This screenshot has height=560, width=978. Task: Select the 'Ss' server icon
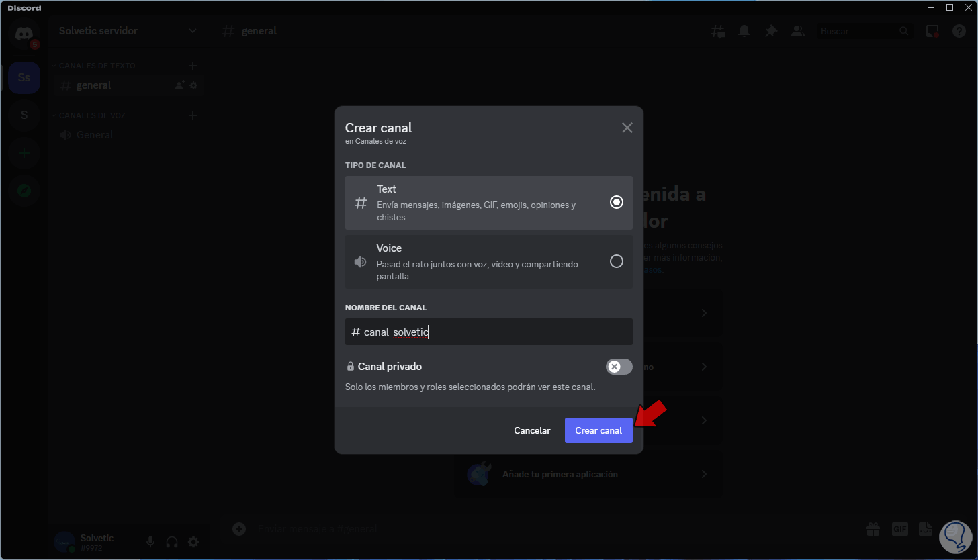click(x=24, y=78)
